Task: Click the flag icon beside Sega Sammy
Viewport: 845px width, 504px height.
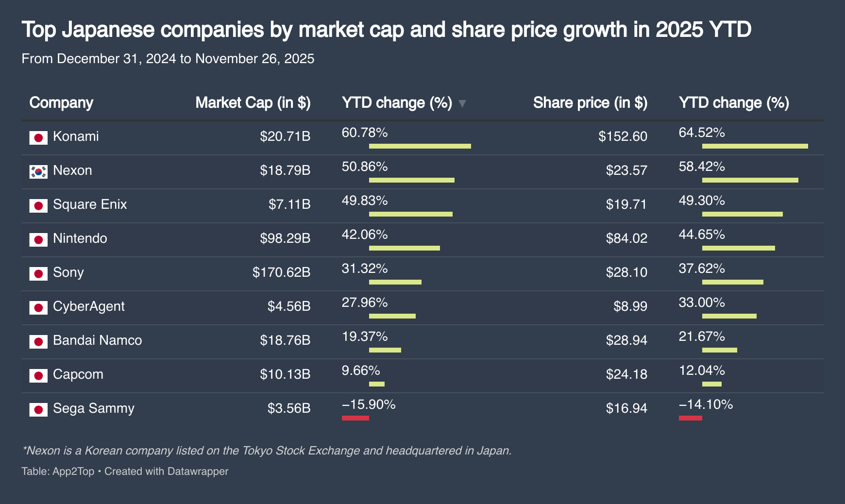Action: (x=38, y=410)
